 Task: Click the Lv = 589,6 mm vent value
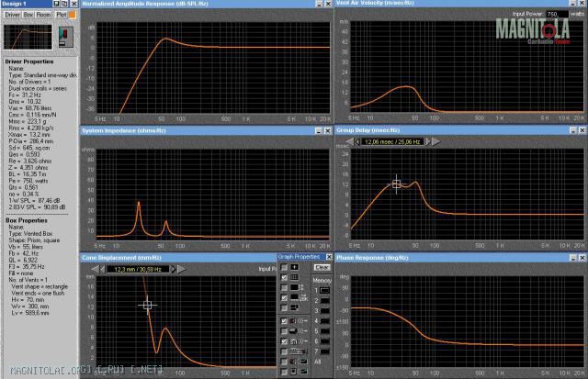30,313
